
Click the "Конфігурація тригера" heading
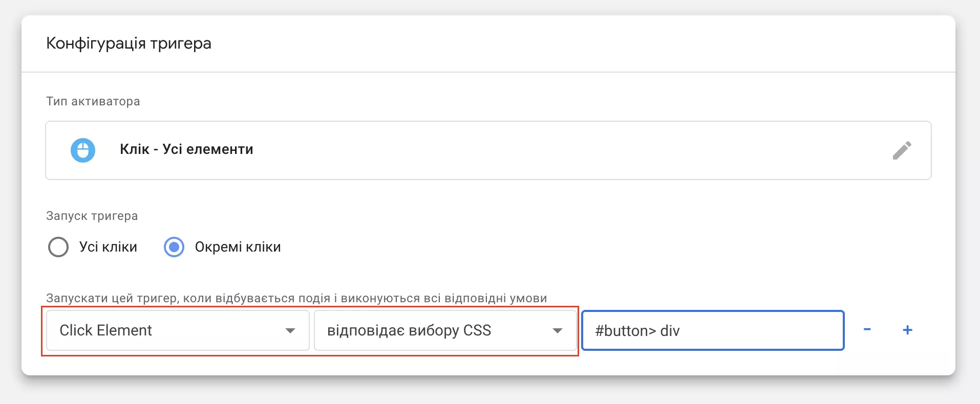coord(129,43)
